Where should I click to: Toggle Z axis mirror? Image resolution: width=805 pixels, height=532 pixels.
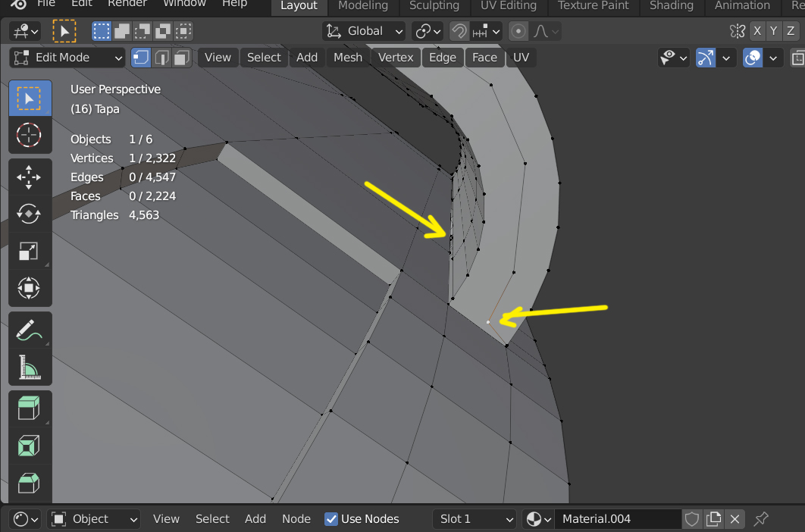pos(791,31)
